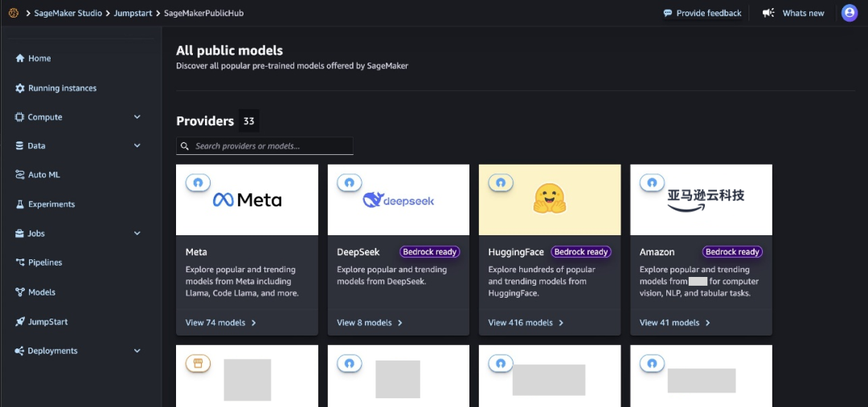
Task: Click the HuggingFace emoji thumbnail
Action: tap(550, 200)
